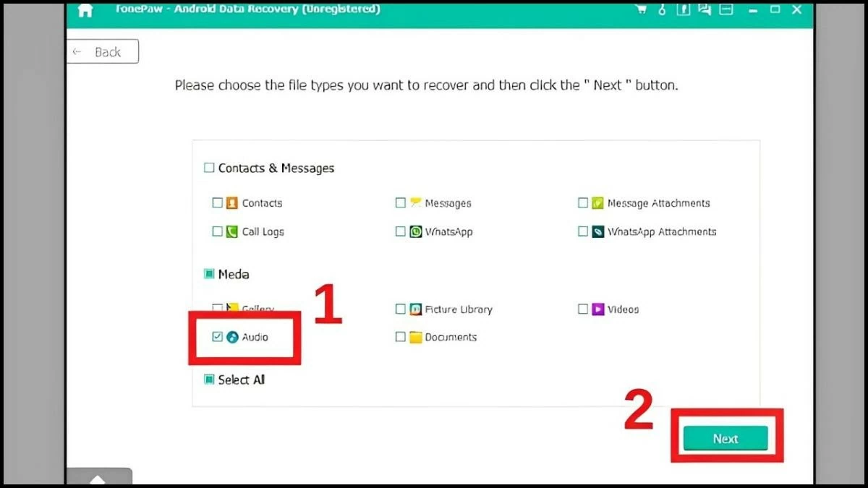Click the yellow Documents folder icon
The width and height of the screenshot is (868, 488).
415,337
